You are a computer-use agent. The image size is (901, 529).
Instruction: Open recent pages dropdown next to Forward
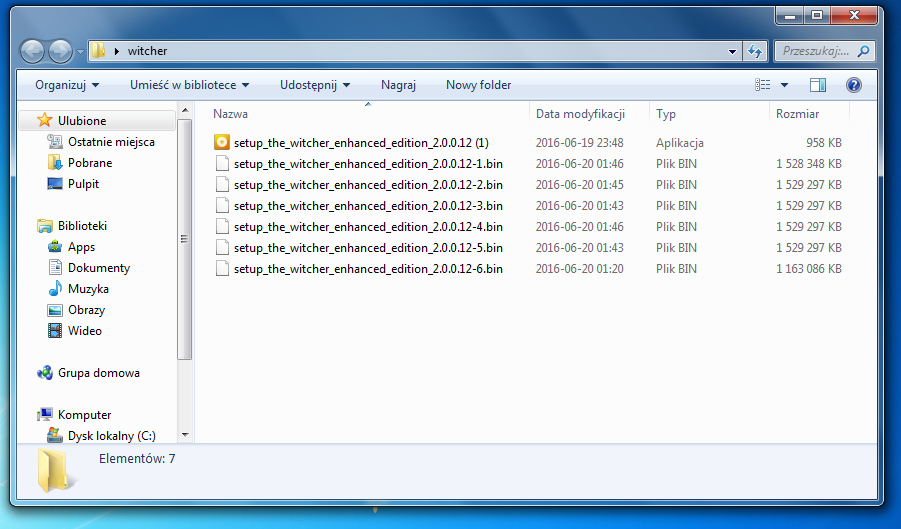pyautogui.click(x=80, y=52)
